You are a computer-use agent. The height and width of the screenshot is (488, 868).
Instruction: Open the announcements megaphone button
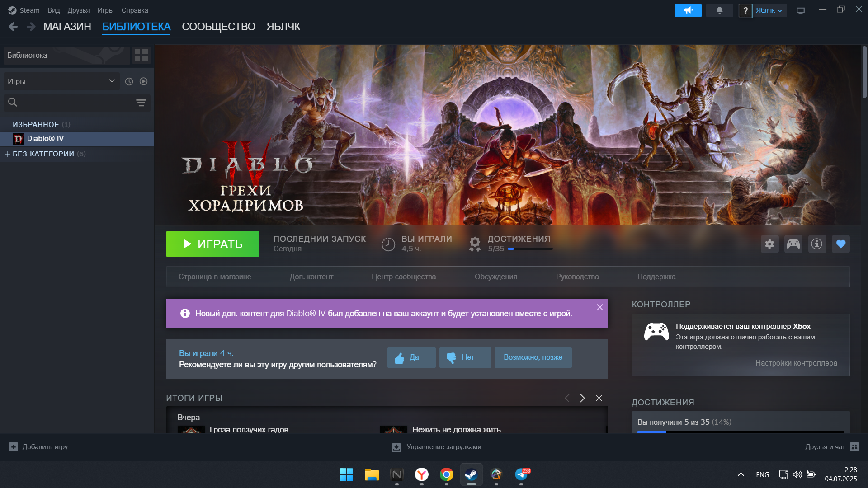(688, 10)
